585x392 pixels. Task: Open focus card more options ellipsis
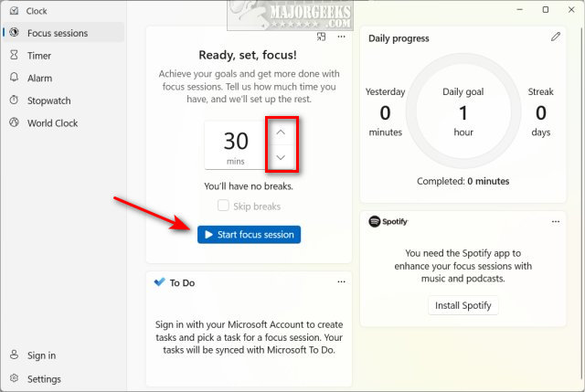pos(341,37)
